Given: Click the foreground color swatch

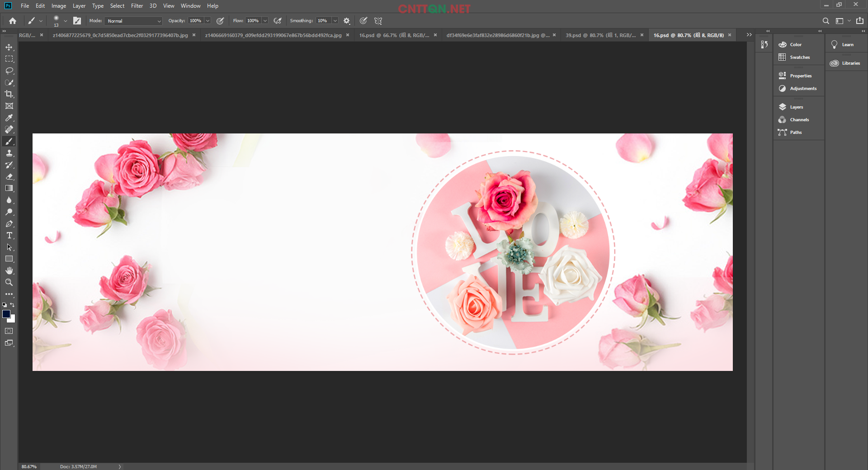Looking at the screenshot, I should click(6, 313).
